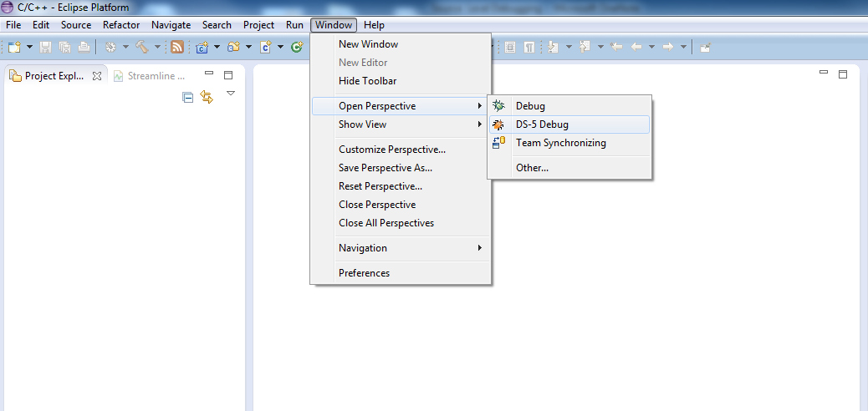
Task: Close the open Window menu
Action: [x=334, y=25]
